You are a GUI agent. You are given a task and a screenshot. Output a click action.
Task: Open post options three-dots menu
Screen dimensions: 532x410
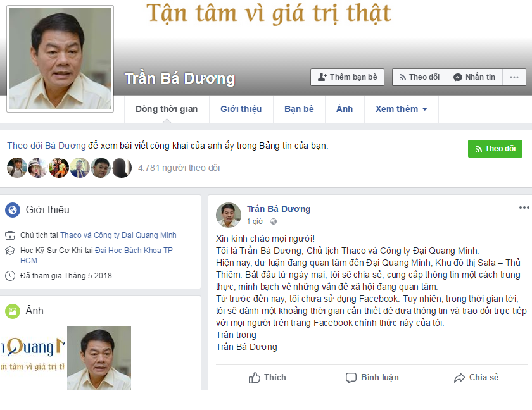click(x=524, y=208)
